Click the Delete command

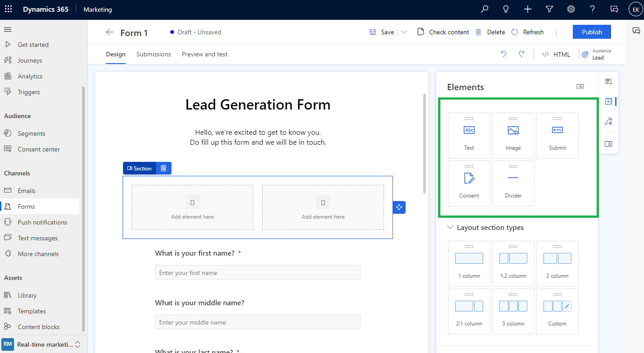pyautogui.click(x=490, y=32)
